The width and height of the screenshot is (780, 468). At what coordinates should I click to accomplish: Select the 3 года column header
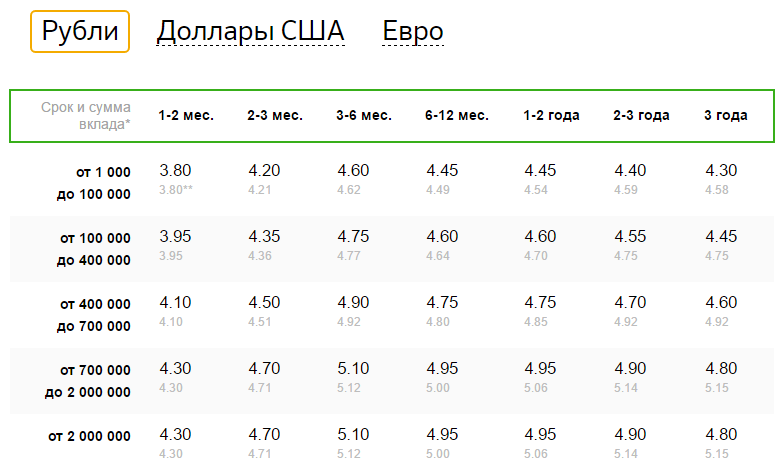click(726, 115)
